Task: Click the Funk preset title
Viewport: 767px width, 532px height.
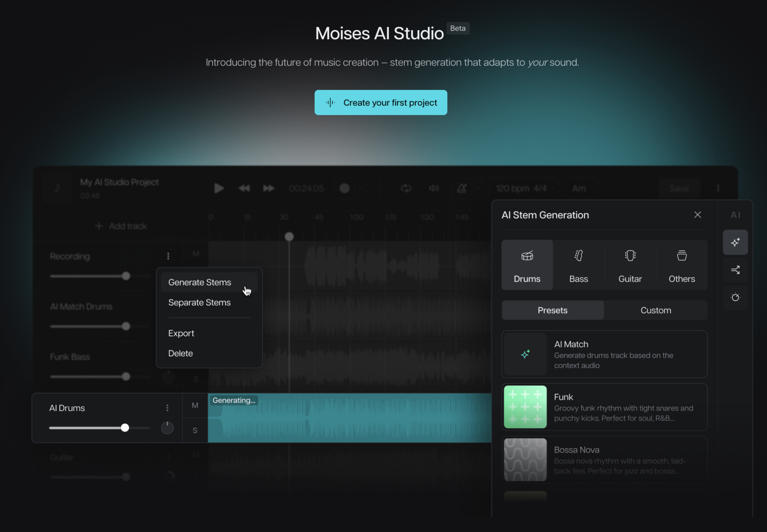Action: pyautogui.click(x=563, y=397)
